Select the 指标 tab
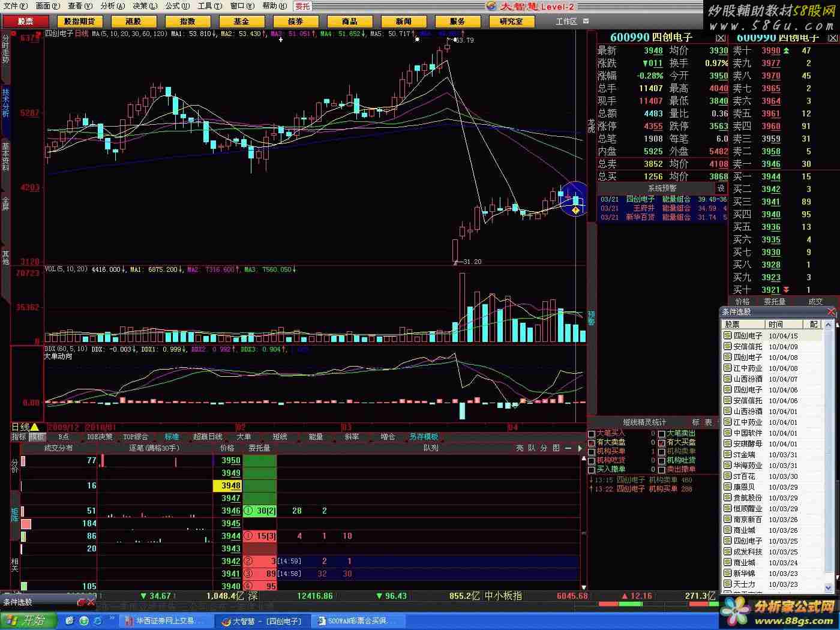 pyautogui.click(x=19, y=437)
